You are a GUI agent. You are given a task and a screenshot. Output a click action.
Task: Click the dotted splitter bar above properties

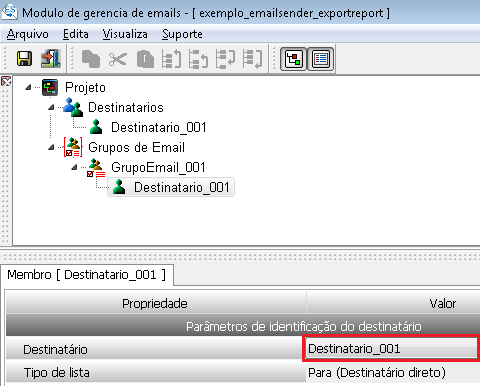(240, 256)
